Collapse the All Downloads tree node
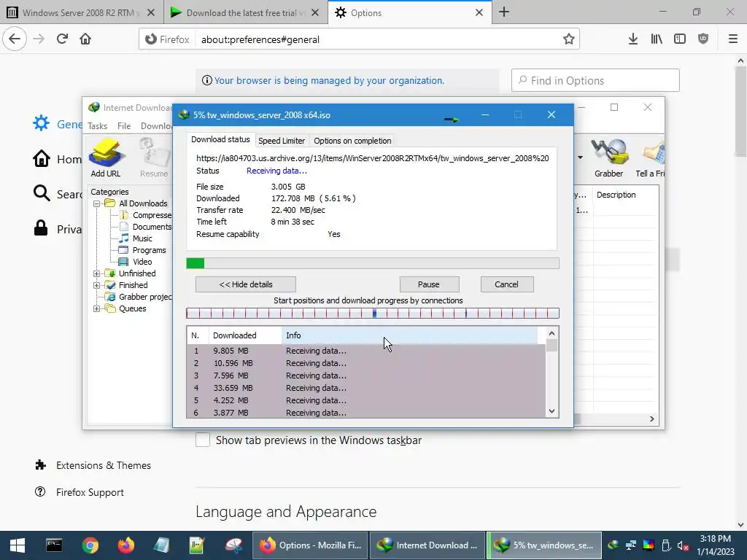 (97, 203)
